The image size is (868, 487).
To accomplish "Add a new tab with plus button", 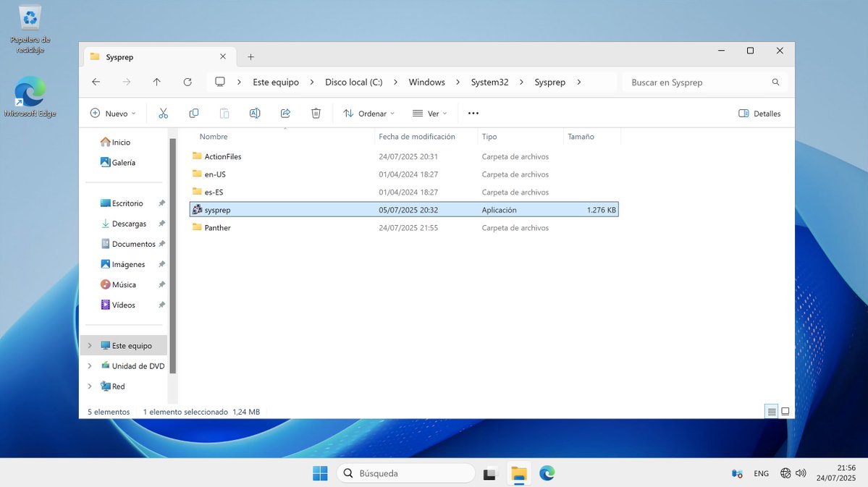I will [x=250, y=57].
